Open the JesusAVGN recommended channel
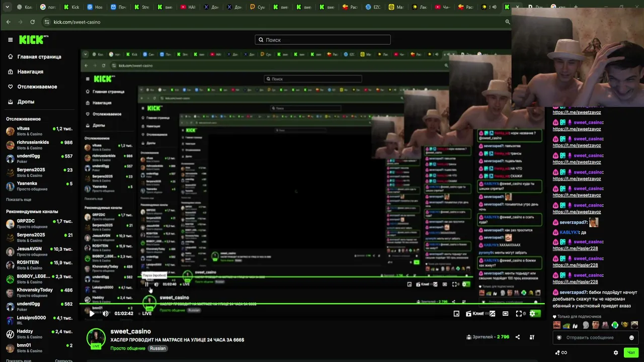 click(39, 251)
